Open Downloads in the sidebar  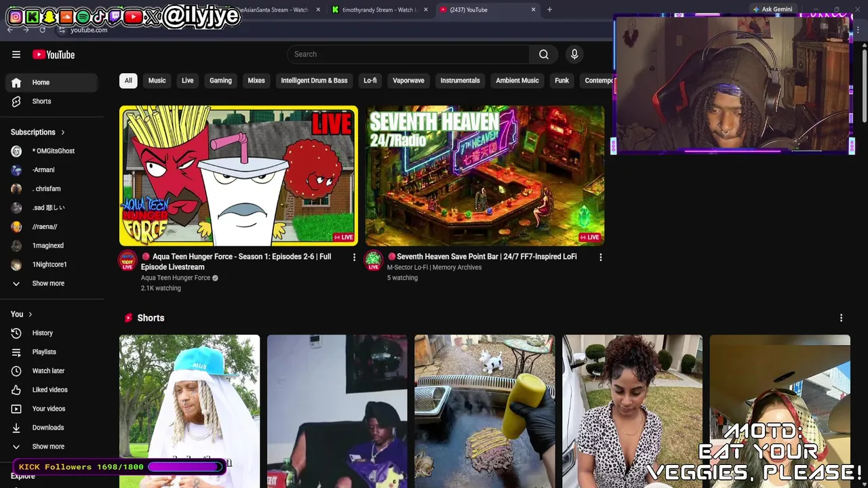52,428
